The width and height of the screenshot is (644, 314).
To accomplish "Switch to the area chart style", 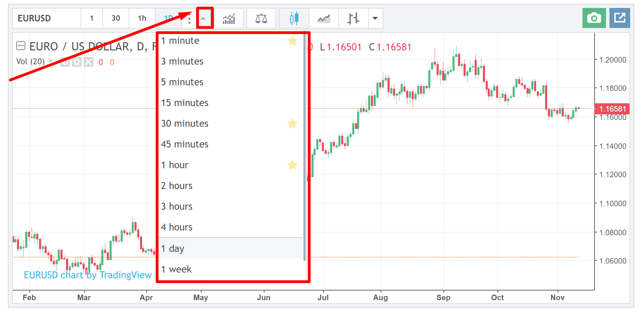I will tap(324, 18).
